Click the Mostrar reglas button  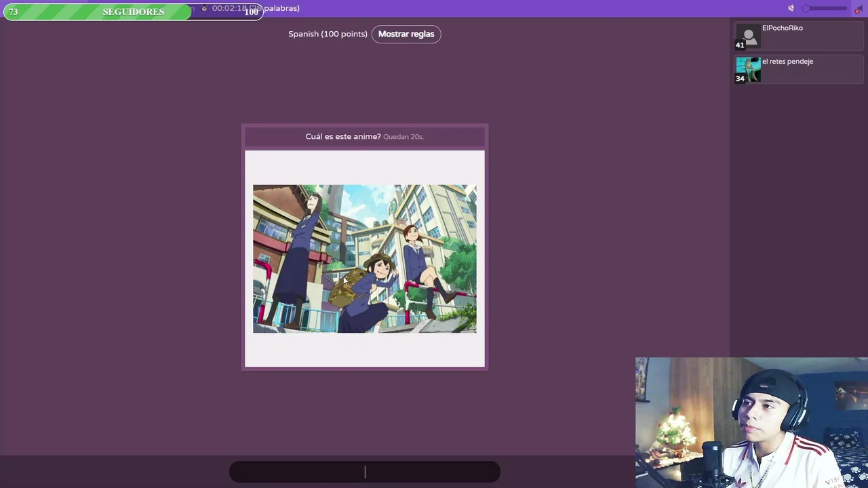[406, 34]
